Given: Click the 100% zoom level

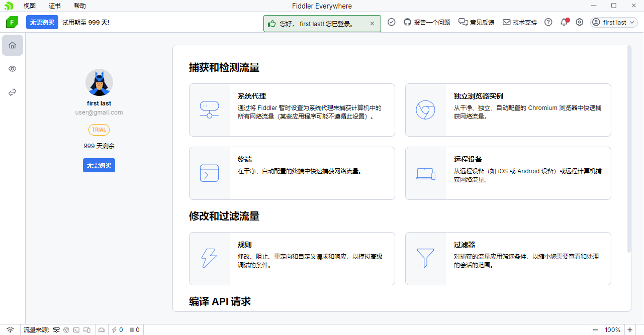Looking at the screenshot, I should point(612,330).
